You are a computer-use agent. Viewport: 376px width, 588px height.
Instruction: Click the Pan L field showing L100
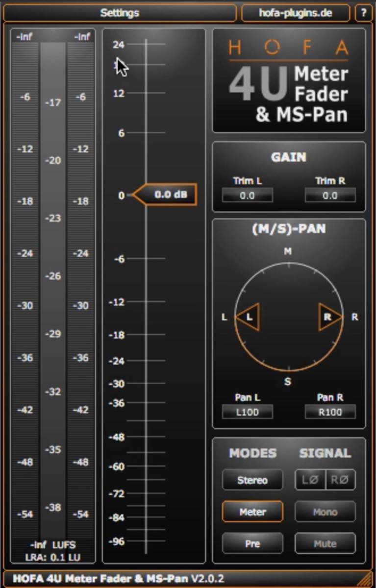pos(247,412)
